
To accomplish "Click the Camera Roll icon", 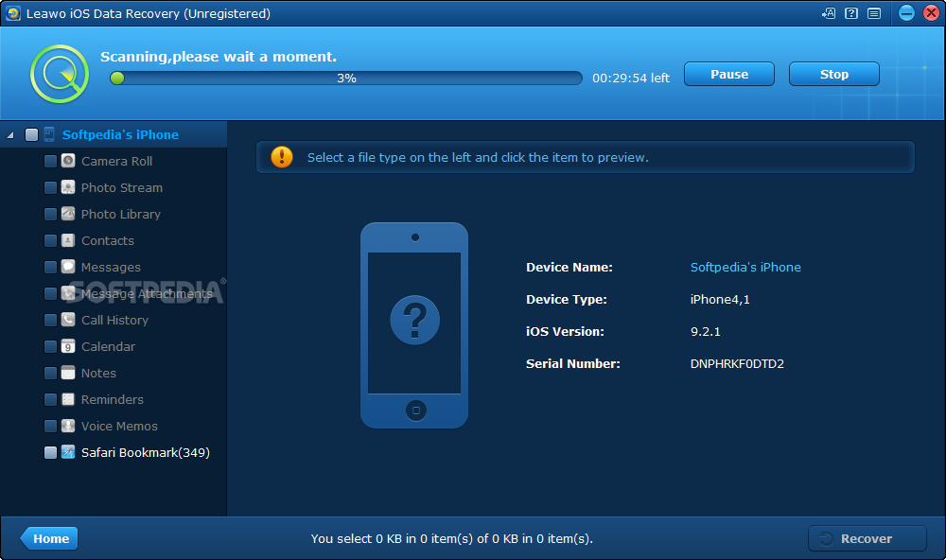I will [x=68, y=161].
